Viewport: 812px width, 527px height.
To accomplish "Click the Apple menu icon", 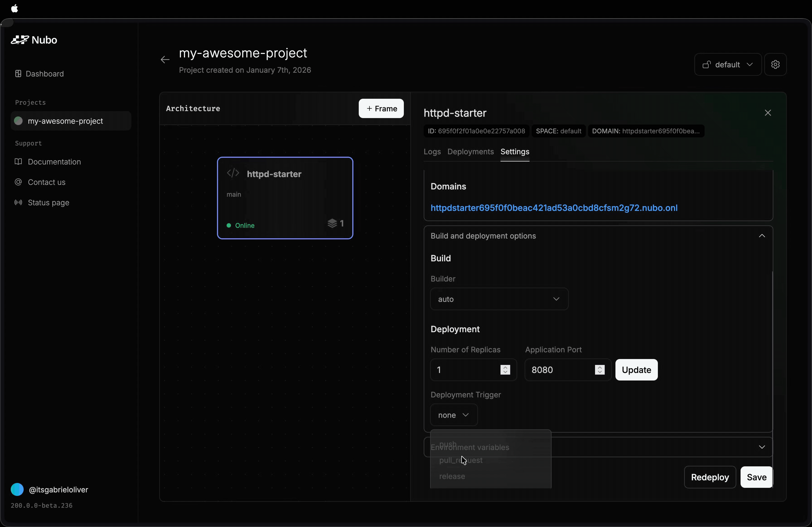I will (x=15, y=9).
